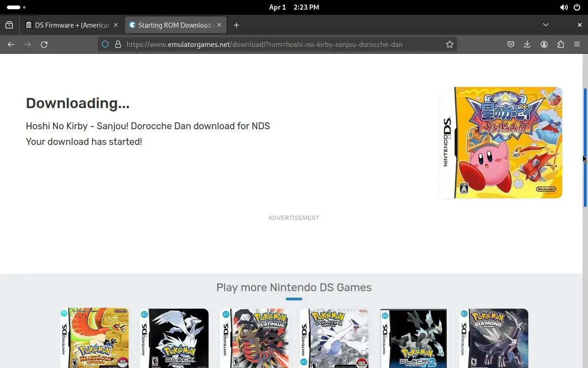This screenshot has width=588, height=368.
Task: Click the page vertical scrollbar thumb
Action: click(x=585, y=147)
